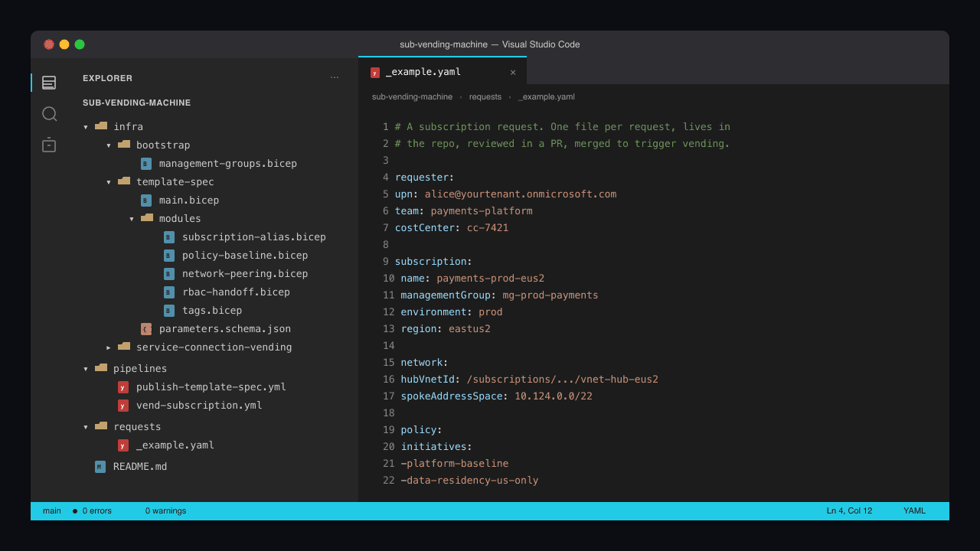Click the bootstrap folder icon

coord(124,145)
